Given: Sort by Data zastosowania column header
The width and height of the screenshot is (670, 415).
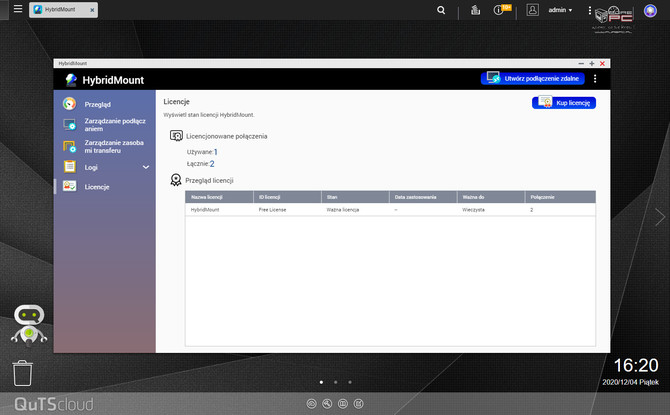Looking at the screenshot, I should coord(423,197).
